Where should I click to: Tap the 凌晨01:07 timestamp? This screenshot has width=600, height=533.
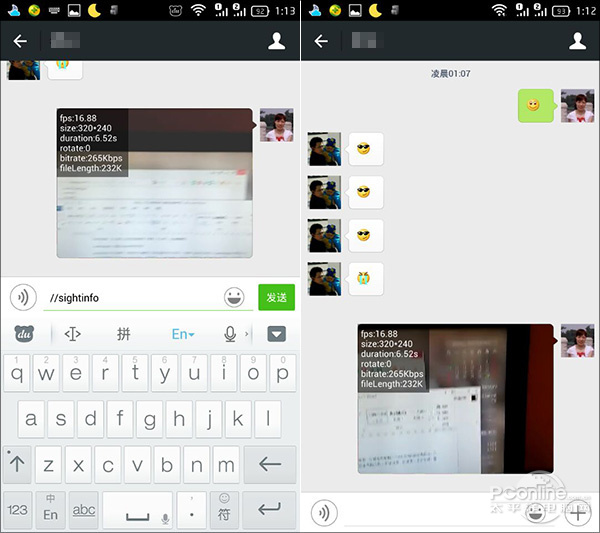click(x=450, y=73)
